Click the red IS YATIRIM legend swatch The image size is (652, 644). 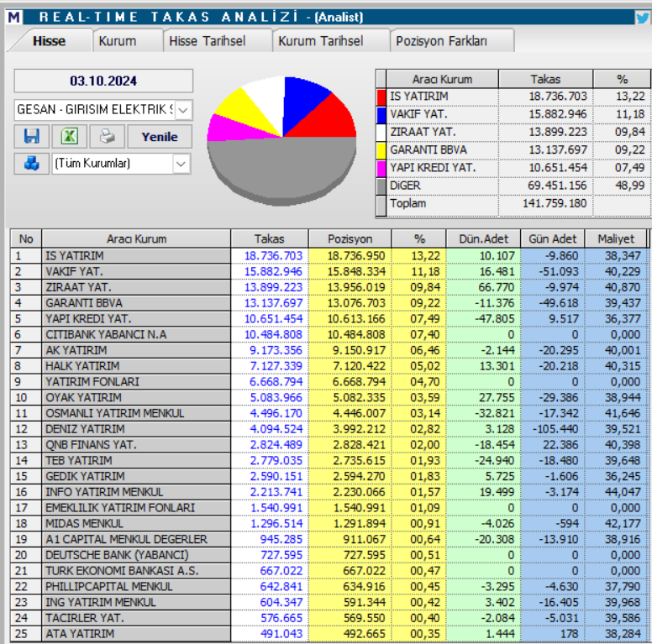click(x=381, y=97)
